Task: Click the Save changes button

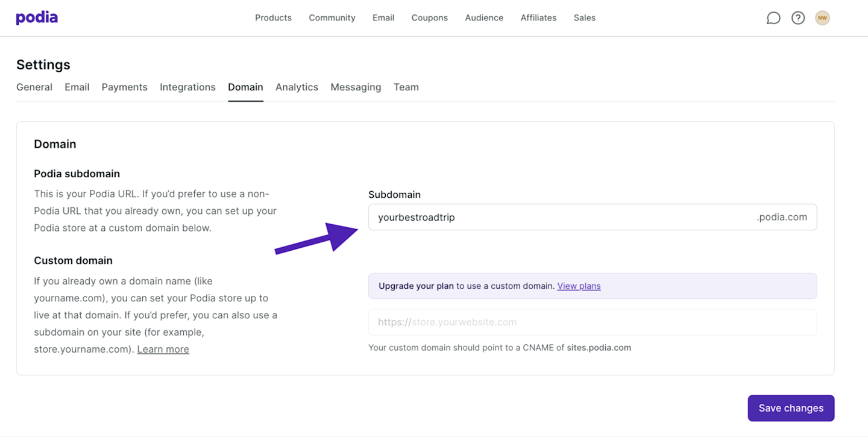Action: [791, 408]
